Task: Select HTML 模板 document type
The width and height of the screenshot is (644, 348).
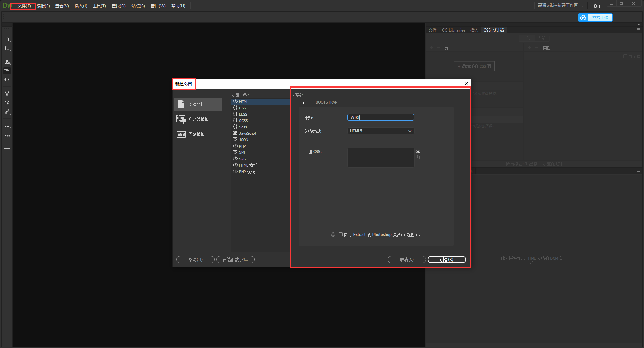Action: pos(261,165)
